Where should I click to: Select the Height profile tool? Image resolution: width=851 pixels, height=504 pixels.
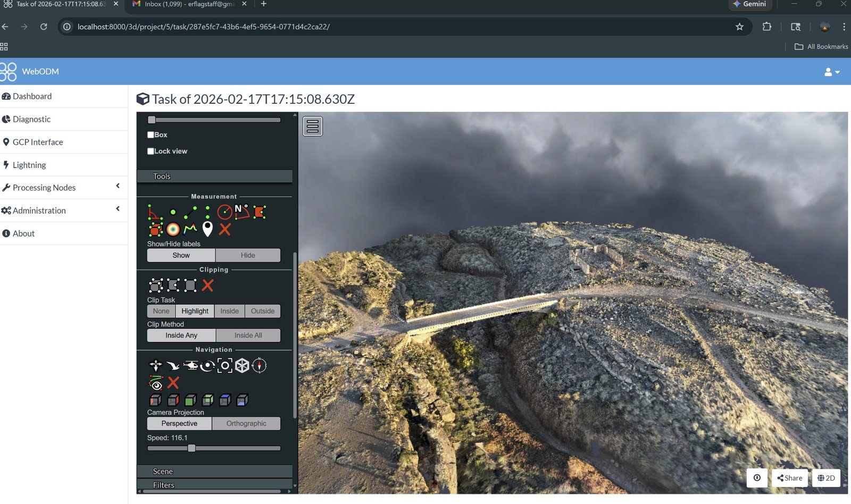189,229
